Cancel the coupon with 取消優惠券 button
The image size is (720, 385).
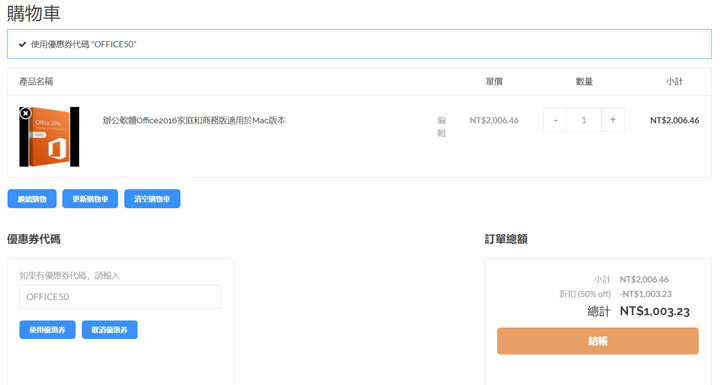coord(110,330)
